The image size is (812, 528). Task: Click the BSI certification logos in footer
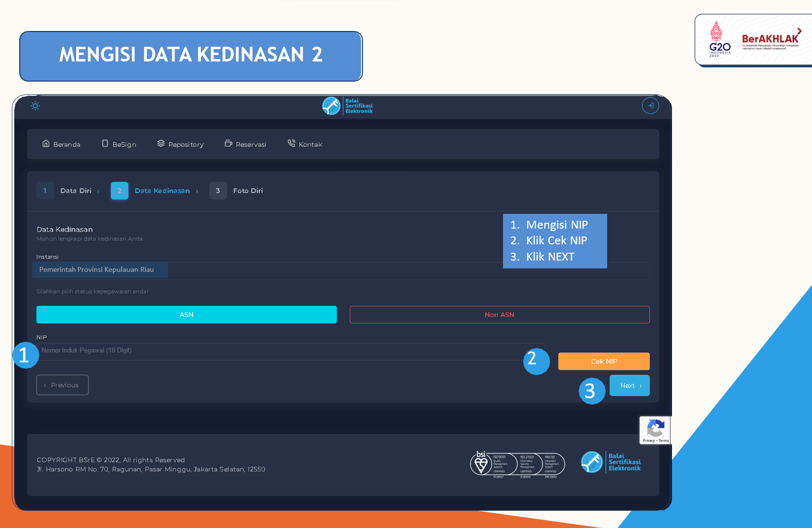[x=517, y=464]
